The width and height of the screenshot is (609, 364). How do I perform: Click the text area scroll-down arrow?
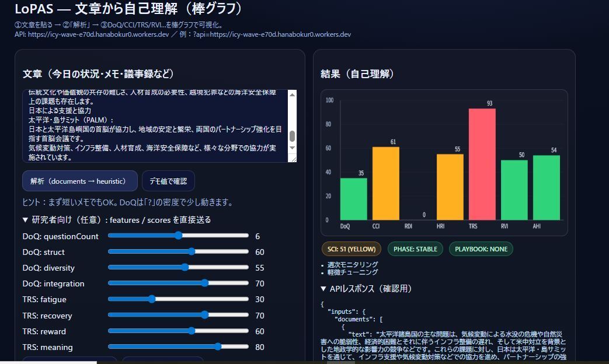[293, 151]
